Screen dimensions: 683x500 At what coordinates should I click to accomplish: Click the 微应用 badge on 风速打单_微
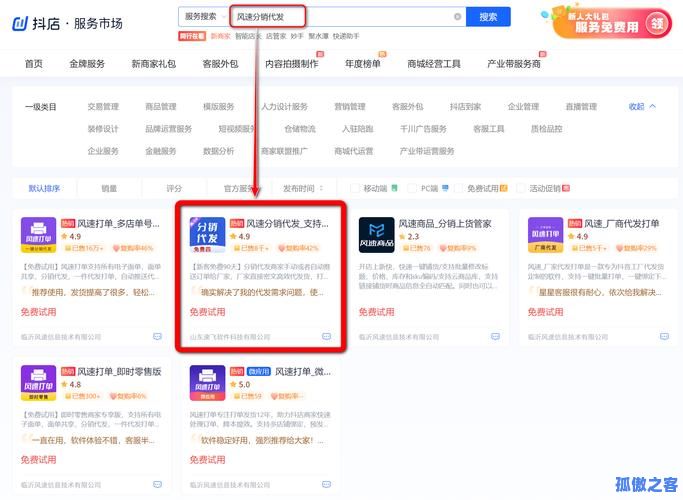259,372
